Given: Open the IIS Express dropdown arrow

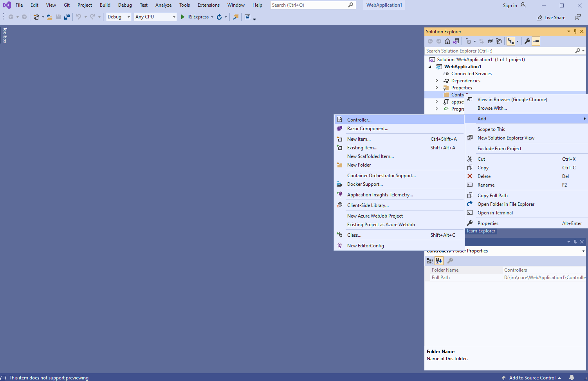Looking at the screenshot, I should pos(212,17).
